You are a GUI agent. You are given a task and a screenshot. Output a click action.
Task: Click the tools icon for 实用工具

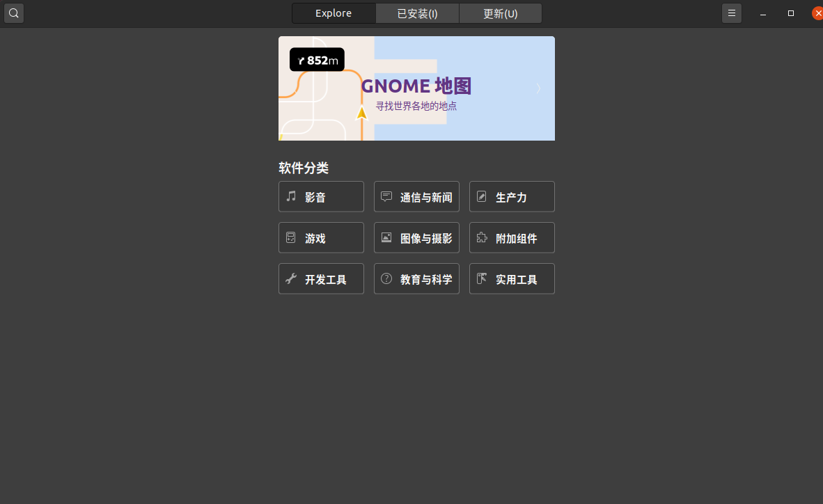pos(481,278)
